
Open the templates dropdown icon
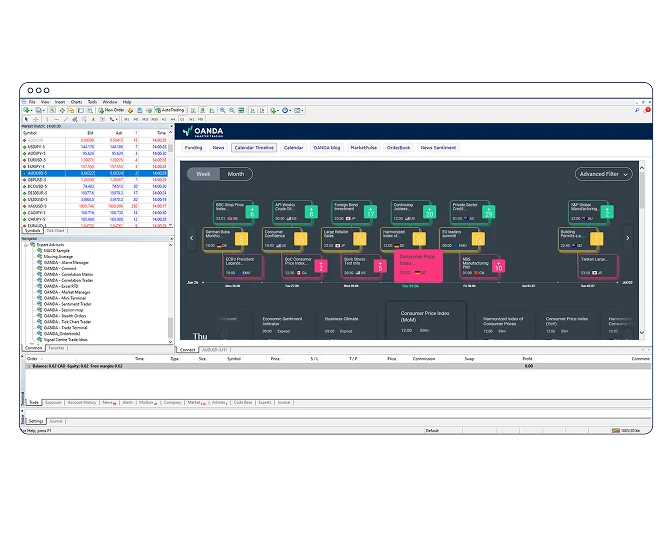(x=299, y=110)
